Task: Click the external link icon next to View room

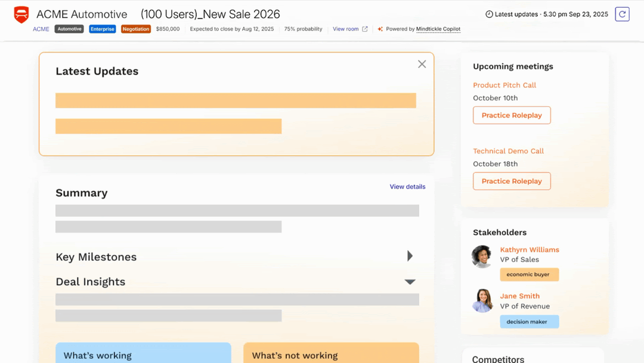Action: 365,29
